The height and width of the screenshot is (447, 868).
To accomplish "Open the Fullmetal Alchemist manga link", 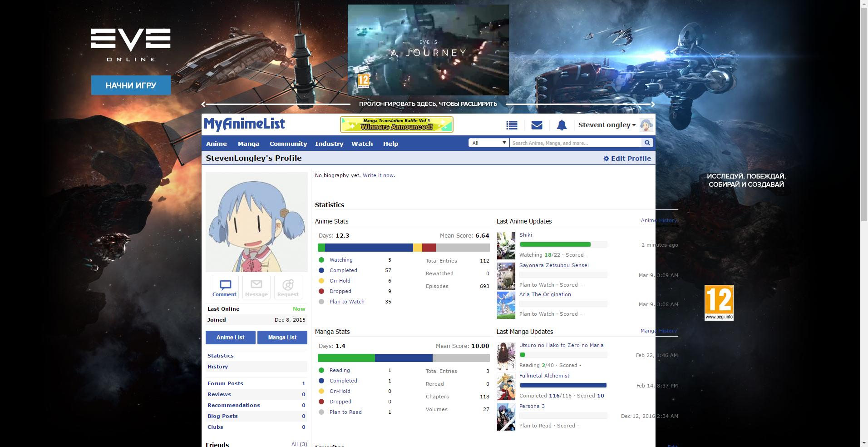I will click(x=544, y=376).
